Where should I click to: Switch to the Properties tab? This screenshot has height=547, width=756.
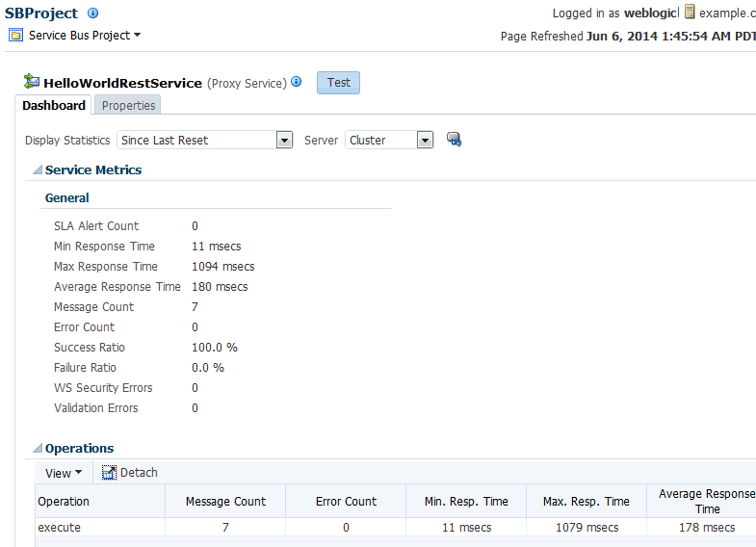[128, 106]
